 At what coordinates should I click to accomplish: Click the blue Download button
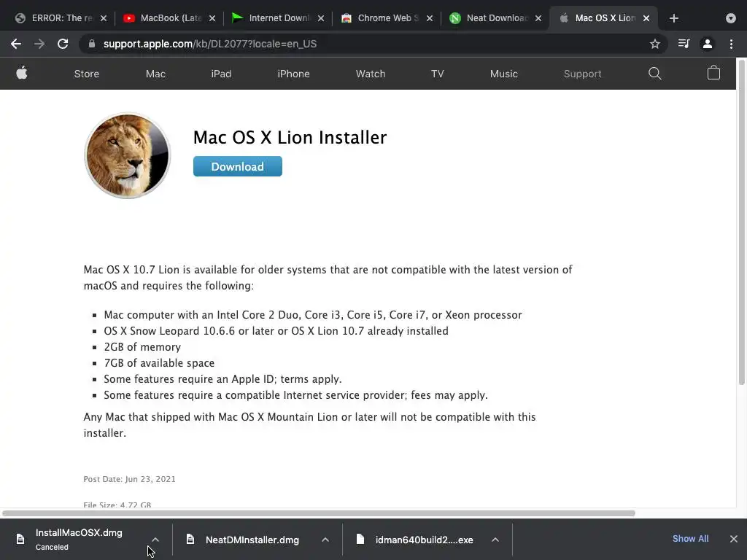click(238, 166)
